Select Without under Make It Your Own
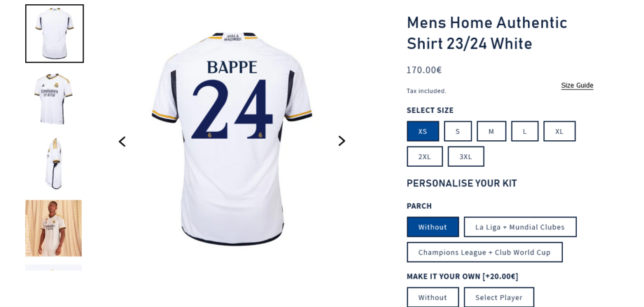644x307 pixels. click(433, 297)
